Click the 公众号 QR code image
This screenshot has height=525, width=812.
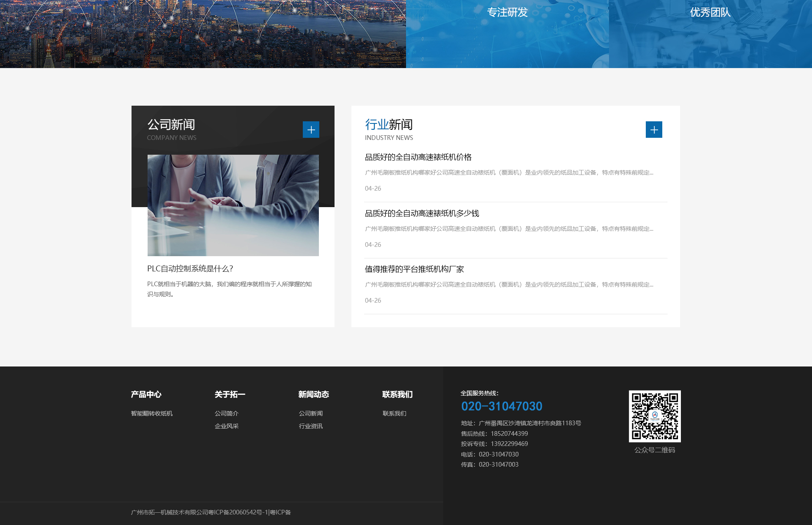click(x=655, y=416)
